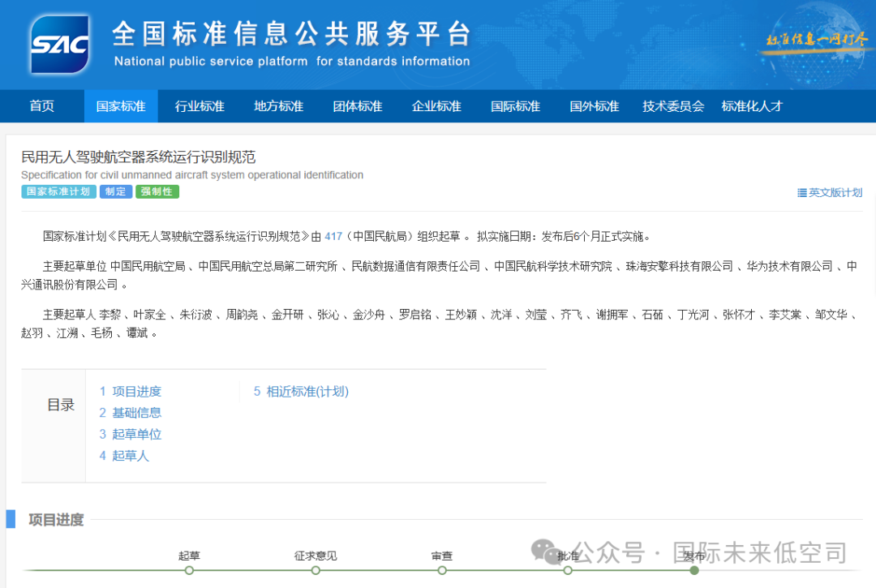This screenshot has width=876, height=588.
Task: Open the 企业标准 section
Action: click(436, 105)
